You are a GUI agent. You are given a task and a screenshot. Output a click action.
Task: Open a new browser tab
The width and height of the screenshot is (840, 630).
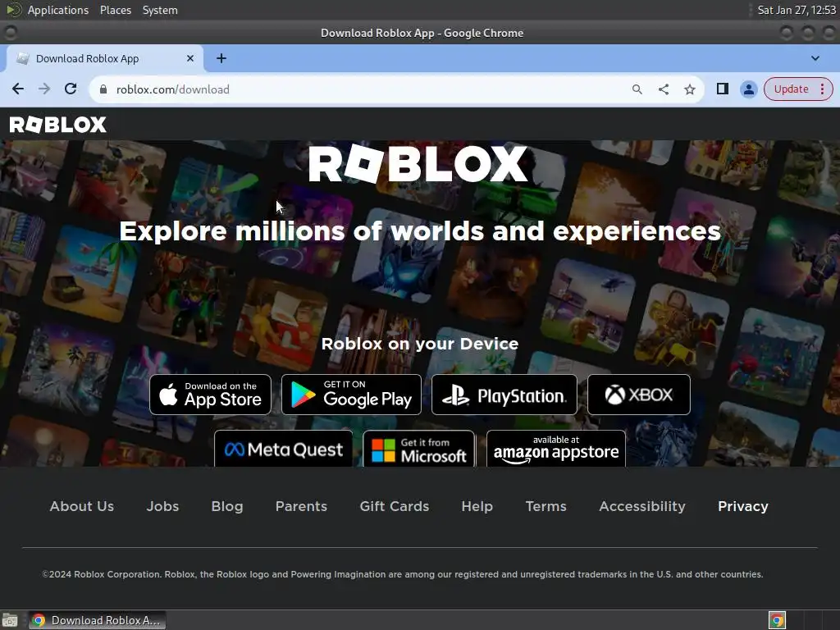point(221,58)
